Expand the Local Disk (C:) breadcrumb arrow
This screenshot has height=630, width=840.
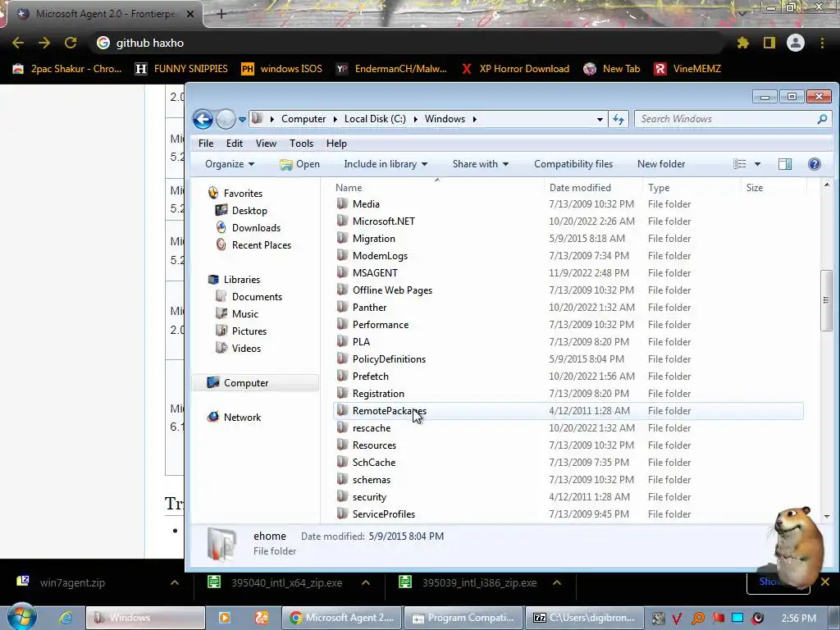(x=415, y=119)
